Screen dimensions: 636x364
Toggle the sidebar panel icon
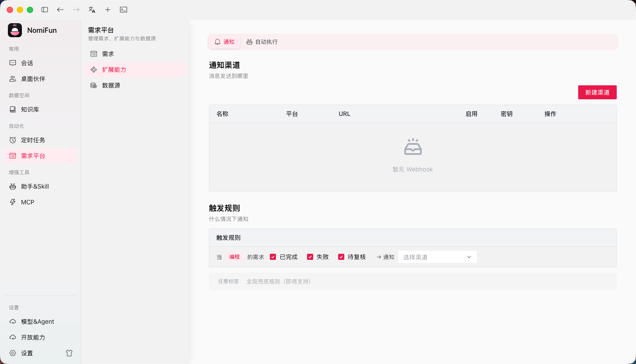45,10
